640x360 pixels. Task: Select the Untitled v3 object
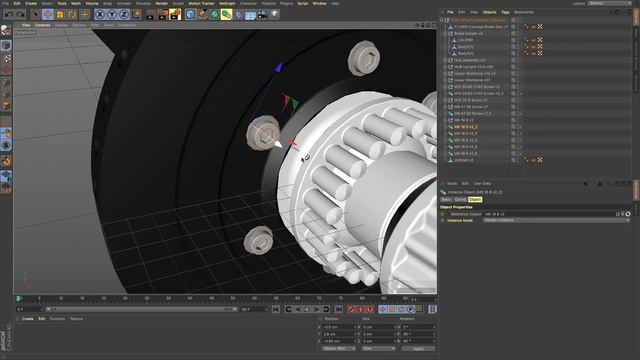point(464,160)
